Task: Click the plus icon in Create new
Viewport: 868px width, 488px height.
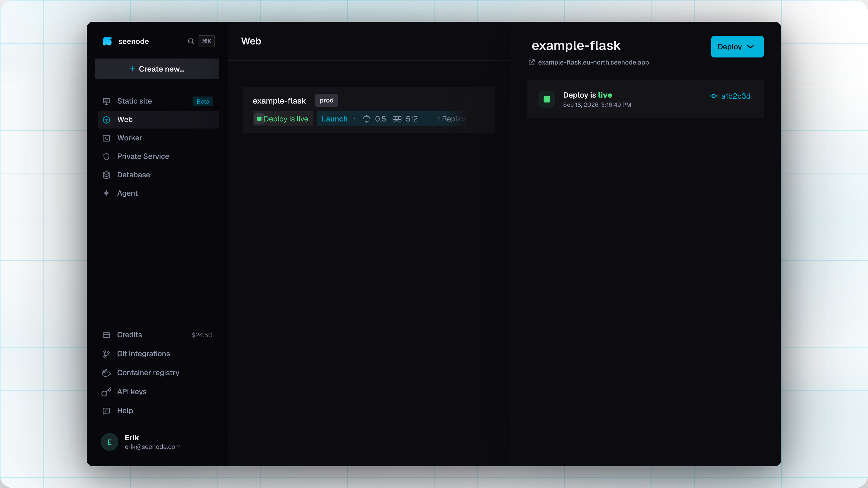Action: (132, 69)
